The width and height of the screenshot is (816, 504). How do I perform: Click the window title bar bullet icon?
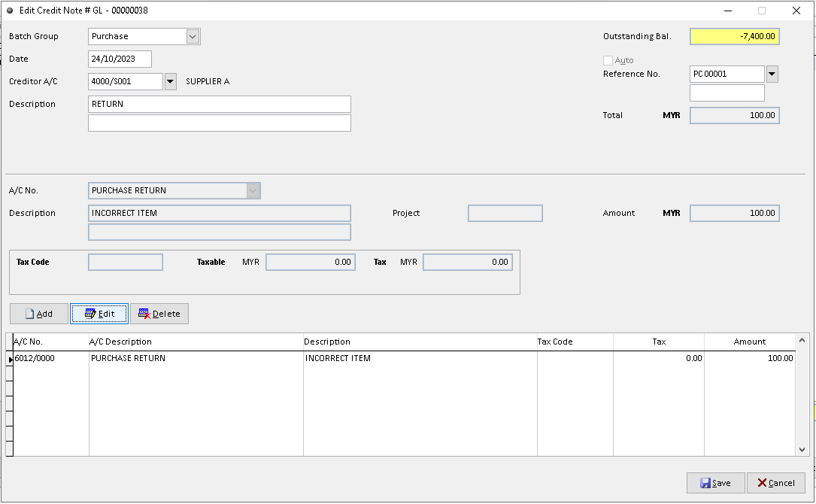10,11
